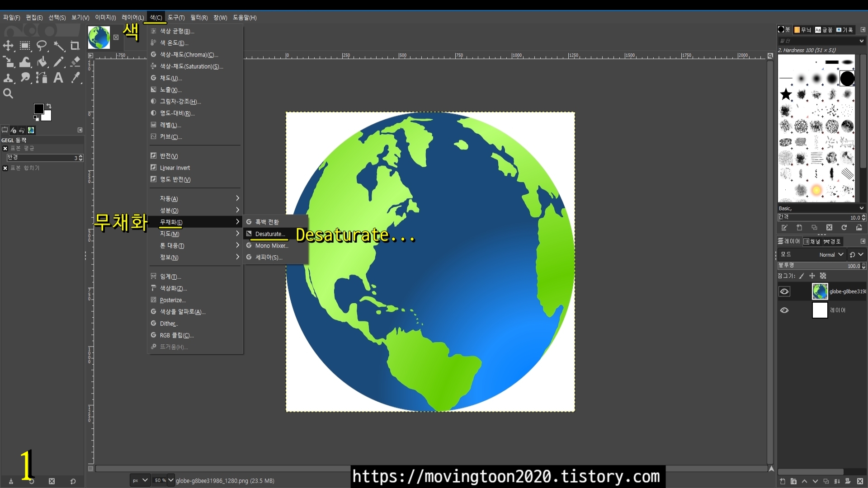Expand the 성분(O) submenu

click(196, 210)
